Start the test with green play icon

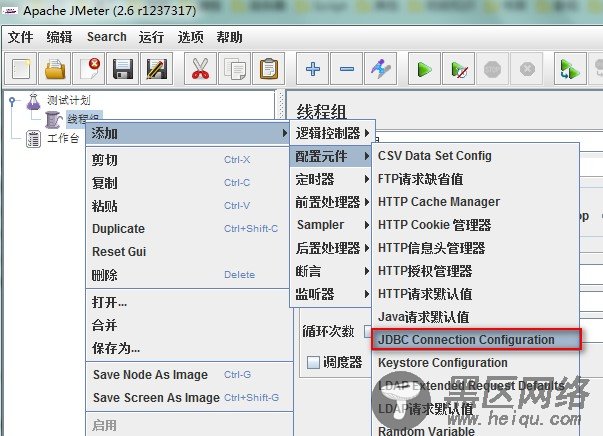click(x=424, y=69)
